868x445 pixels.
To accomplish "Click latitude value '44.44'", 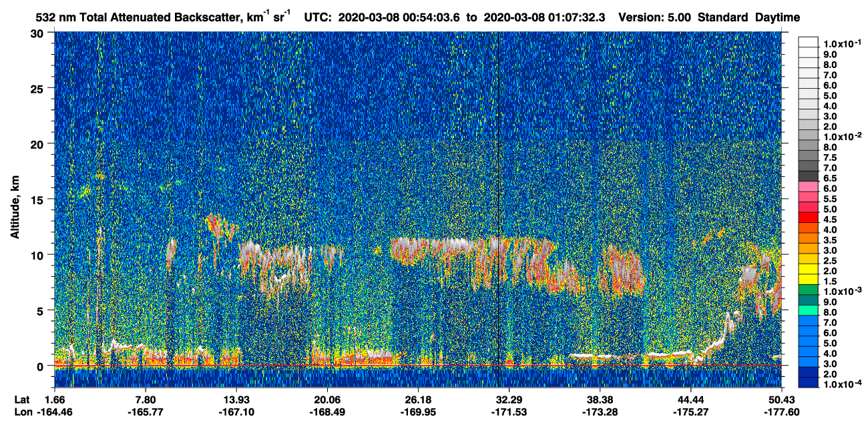I will [x=690, y=400].
